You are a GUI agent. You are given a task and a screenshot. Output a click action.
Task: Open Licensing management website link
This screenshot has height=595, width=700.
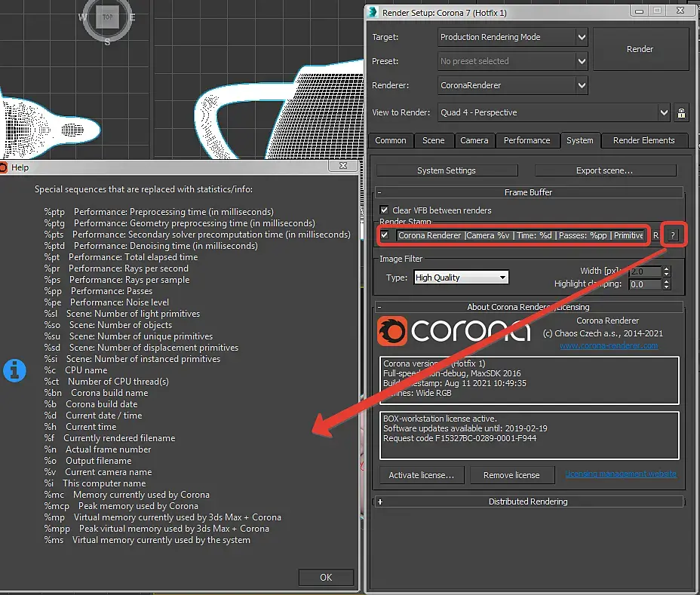[x=621, y=474]
